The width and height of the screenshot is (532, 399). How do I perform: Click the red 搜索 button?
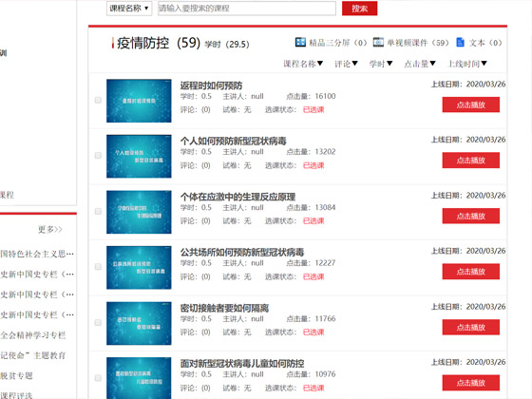click(359, 9)
